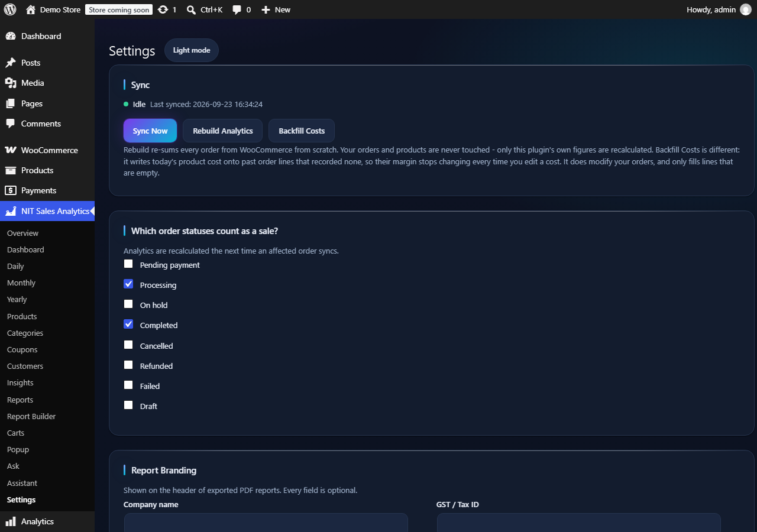Click the Pages icon in sidebar
The width and height of the screenshot is (757, 532).
tap(10, 103)
